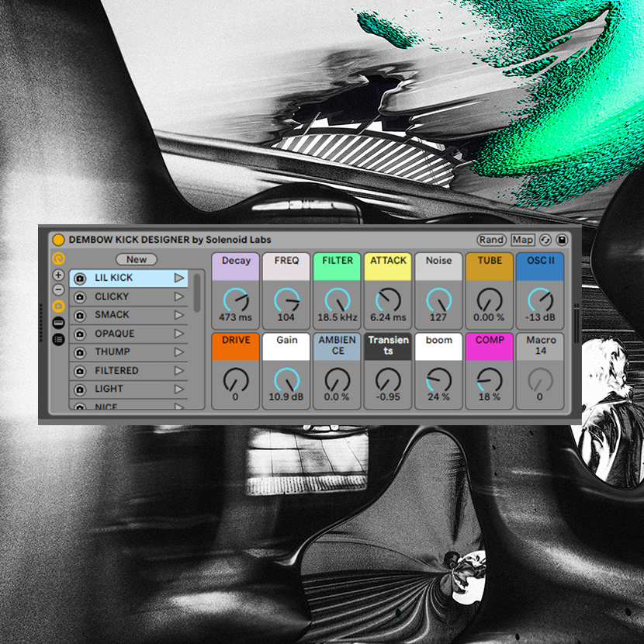Select the OPAQUE variation name
The height and width of the screenshot is (644, 644).
115,334
